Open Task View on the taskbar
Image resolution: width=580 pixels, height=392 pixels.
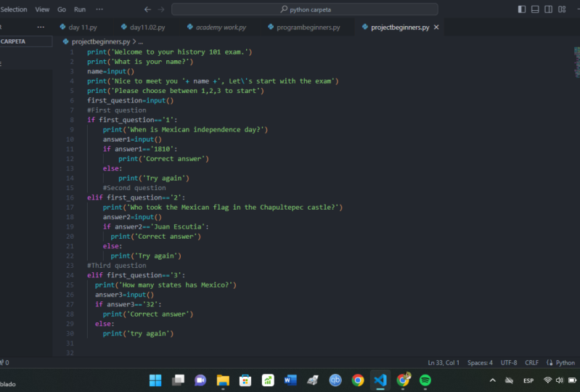[x=178, y=380]
